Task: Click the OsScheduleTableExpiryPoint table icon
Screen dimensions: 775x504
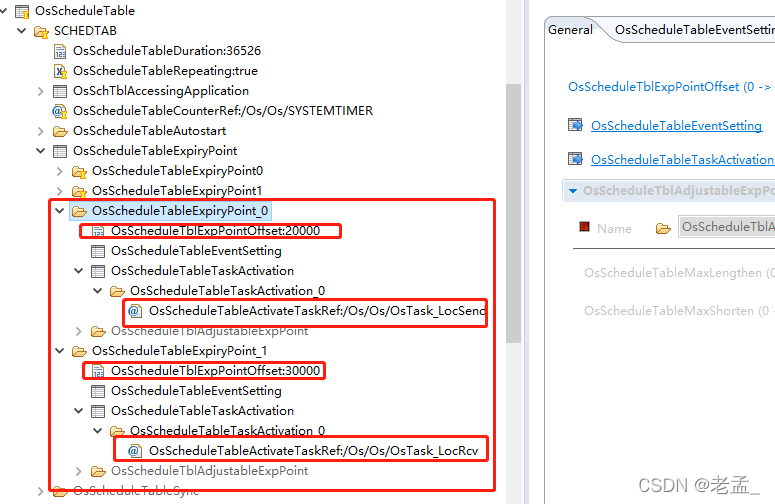Action: 60,151
